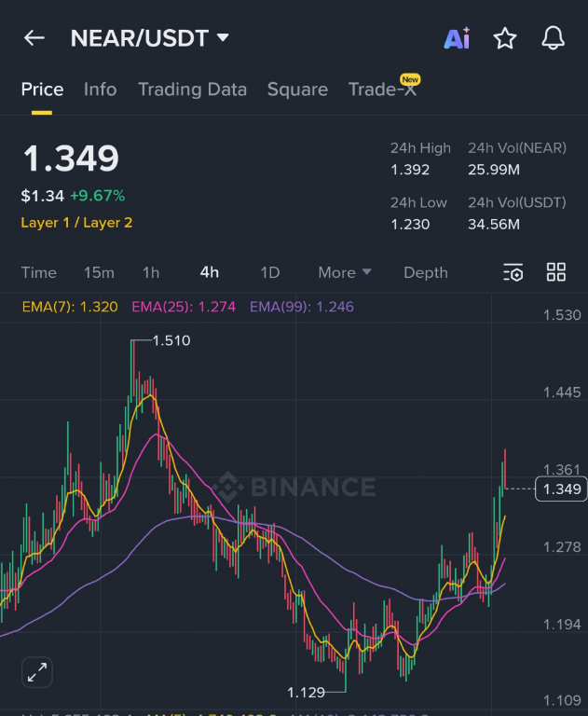Screen dimensions: 588x716
Task: Tap the 1.129 low marker on chart
Action: pos(306,693)
